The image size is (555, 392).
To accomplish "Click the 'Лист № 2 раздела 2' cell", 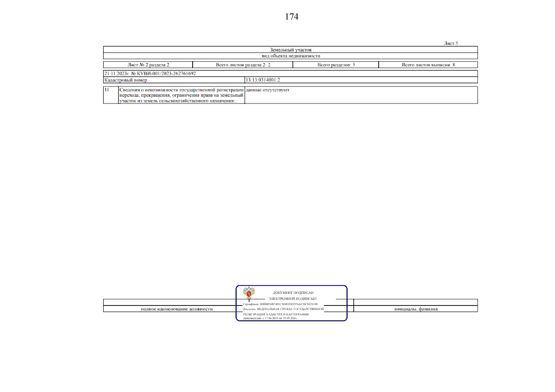I will point(148,65).
